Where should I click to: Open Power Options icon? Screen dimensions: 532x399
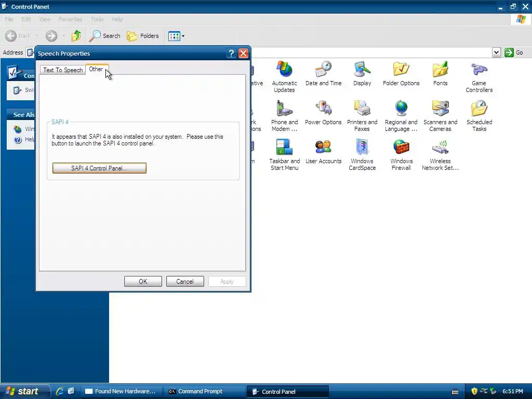323,113
